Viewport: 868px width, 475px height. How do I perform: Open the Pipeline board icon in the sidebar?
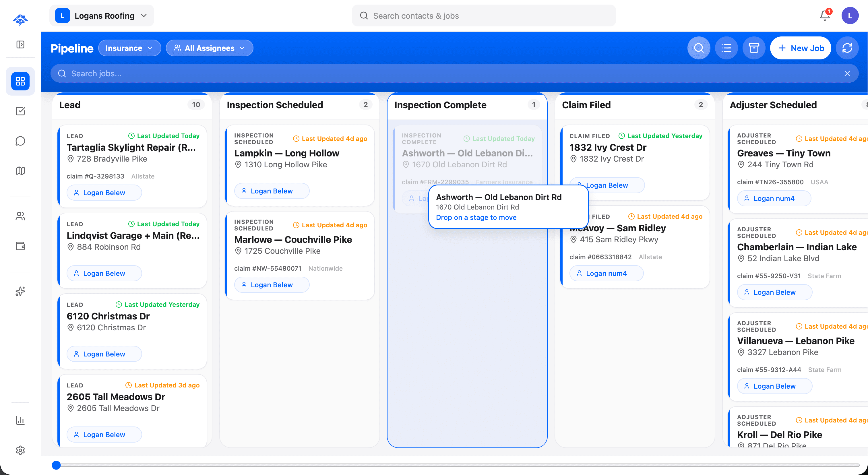click(20, 81)
